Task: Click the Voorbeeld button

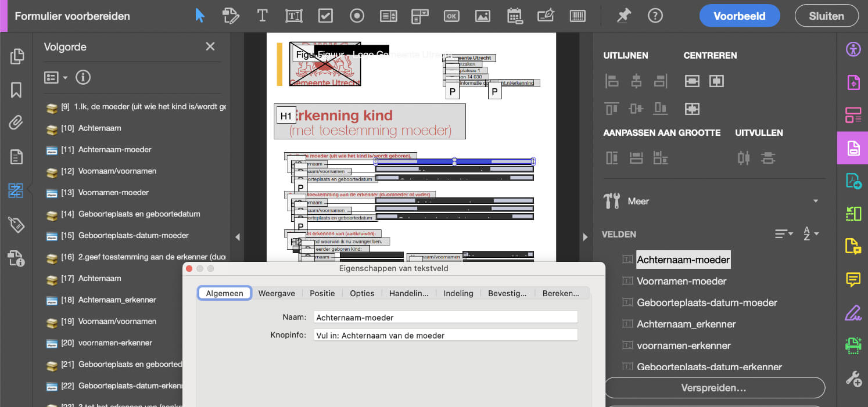Action: pos(739,16)
